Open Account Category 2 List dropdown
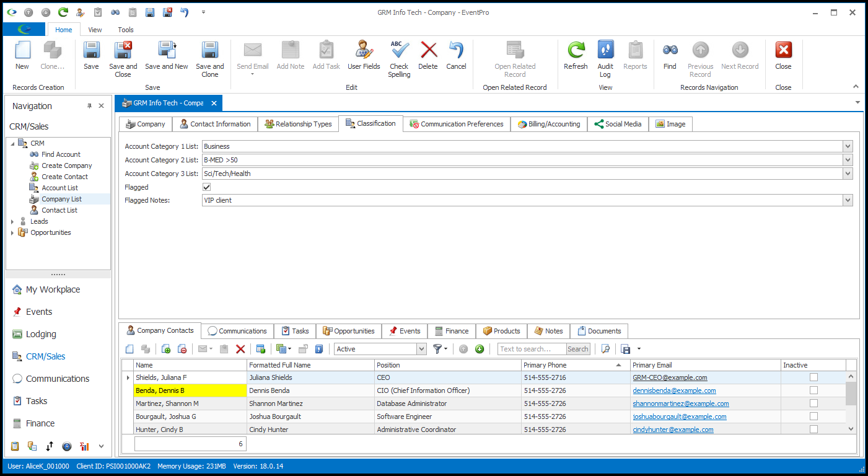This screenshot has height=476, width=868. click(x=848, y=160)
